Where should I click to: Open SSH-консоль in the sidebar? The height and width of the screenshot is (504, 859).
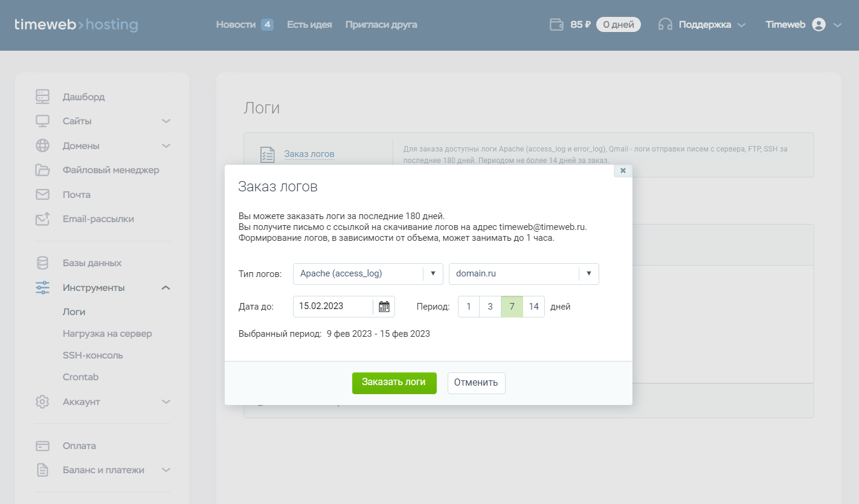click(93, 356)
